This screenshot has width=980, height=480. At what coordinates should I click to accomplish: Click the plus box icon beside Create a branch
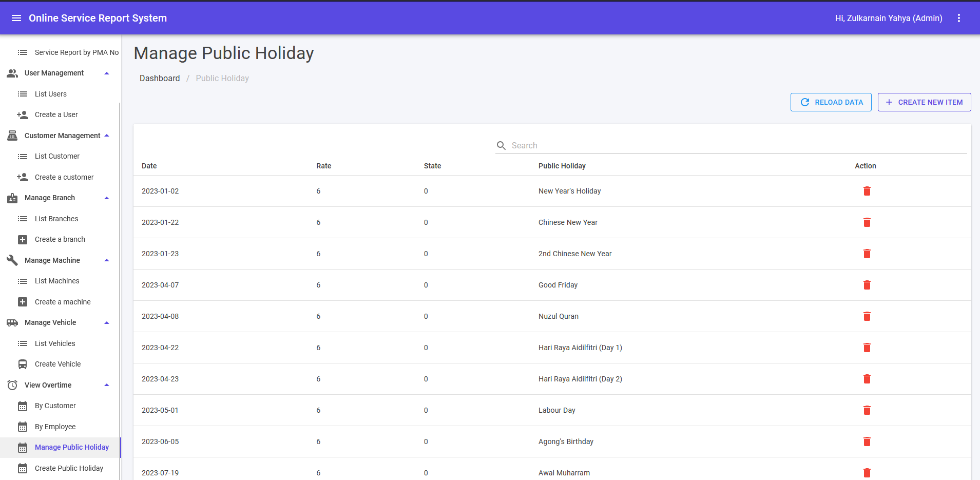tap(23, 240)
